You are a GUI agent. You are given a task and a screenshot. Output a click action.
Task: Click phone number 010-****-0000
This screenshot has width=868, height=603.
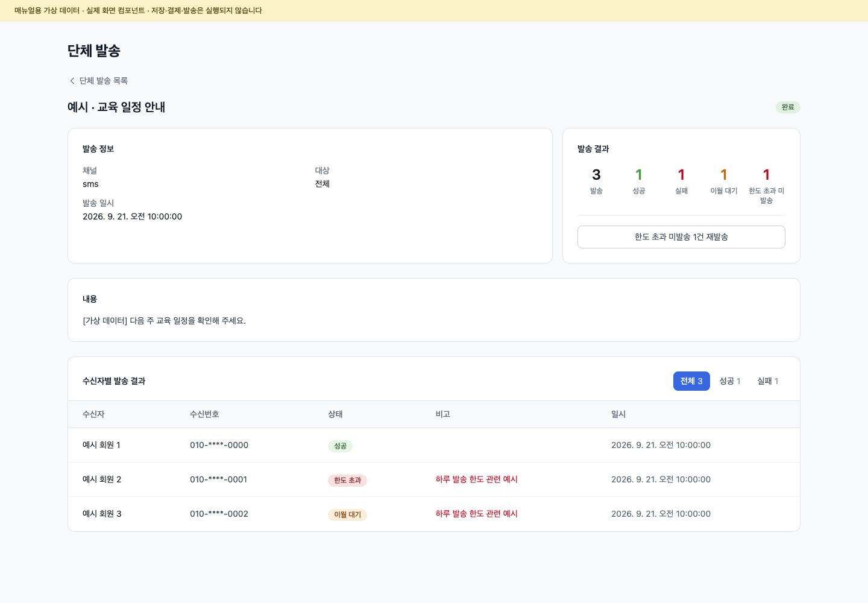point(219,445)
